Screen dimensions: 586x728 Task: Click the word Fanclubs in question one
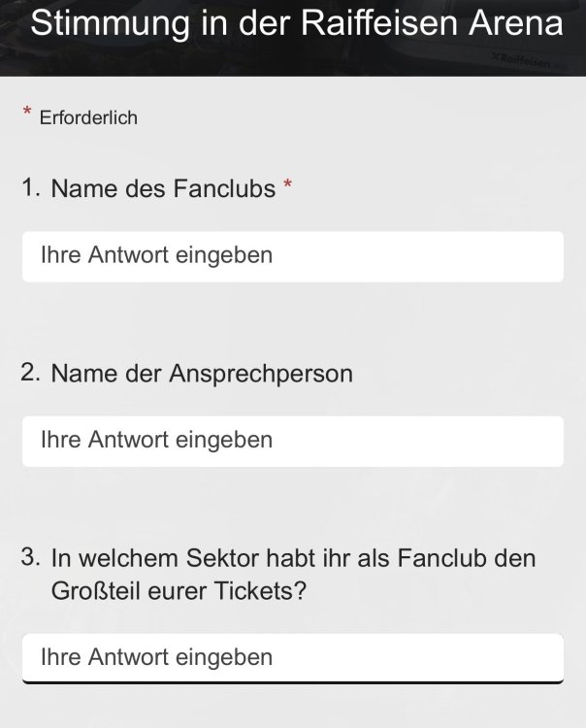pos(223,188)
